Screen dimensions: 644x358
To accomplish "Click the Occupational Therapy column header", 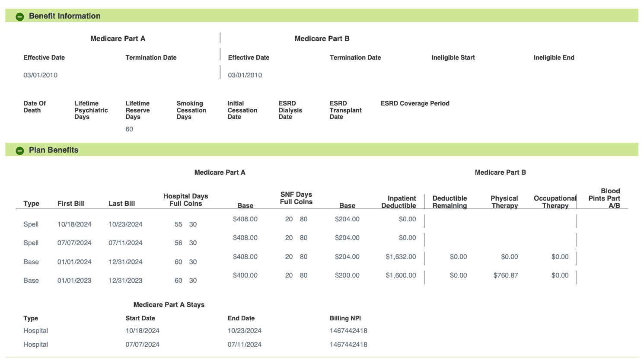I will pos(555,202).
